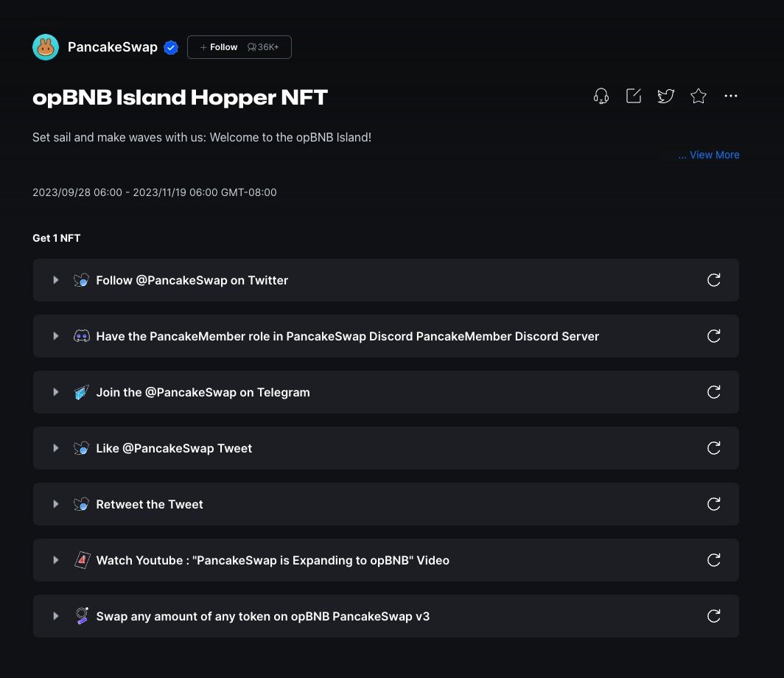
Task: Expand the Retweet the Tweet task
Action: point(56,504)
